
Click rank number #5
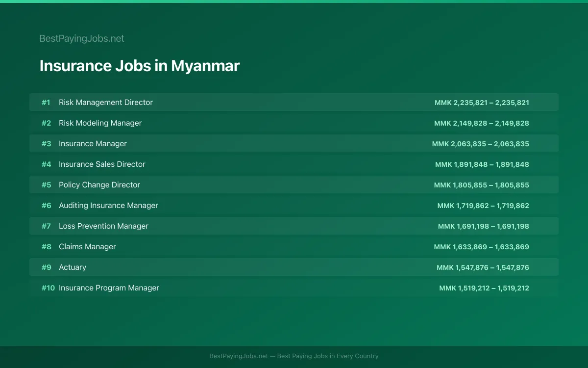pos(46,185)
